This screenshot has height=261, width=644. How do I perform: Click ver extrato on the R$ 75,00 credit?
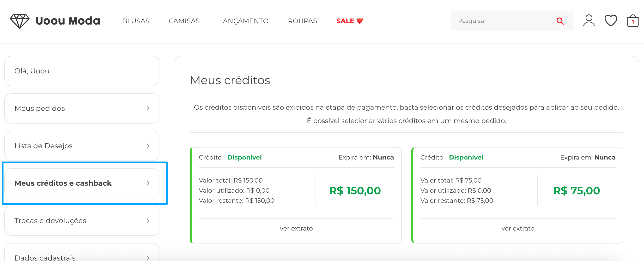click(518, 228)
